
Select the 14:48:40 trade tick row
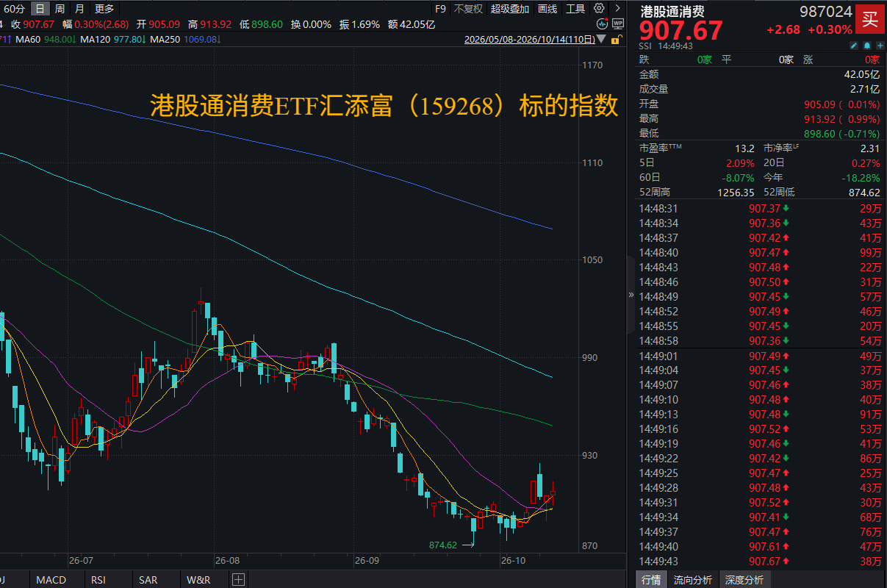point(760,252)
